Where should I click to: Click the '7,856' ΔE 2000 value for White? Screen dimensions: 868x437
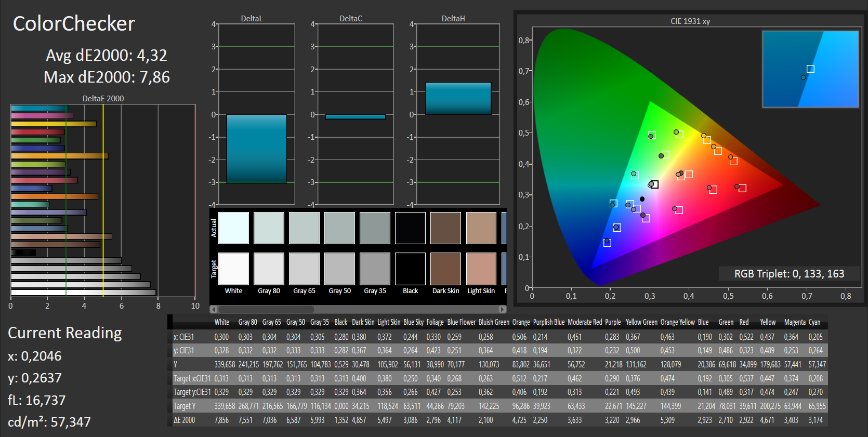click(x=221, y=420)
